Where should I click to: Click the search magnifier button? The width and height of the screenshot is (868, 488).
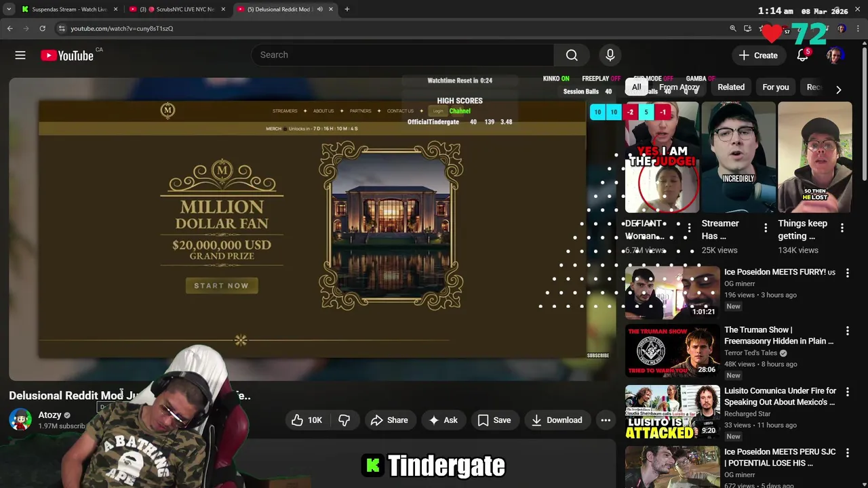tap(572, 55)
